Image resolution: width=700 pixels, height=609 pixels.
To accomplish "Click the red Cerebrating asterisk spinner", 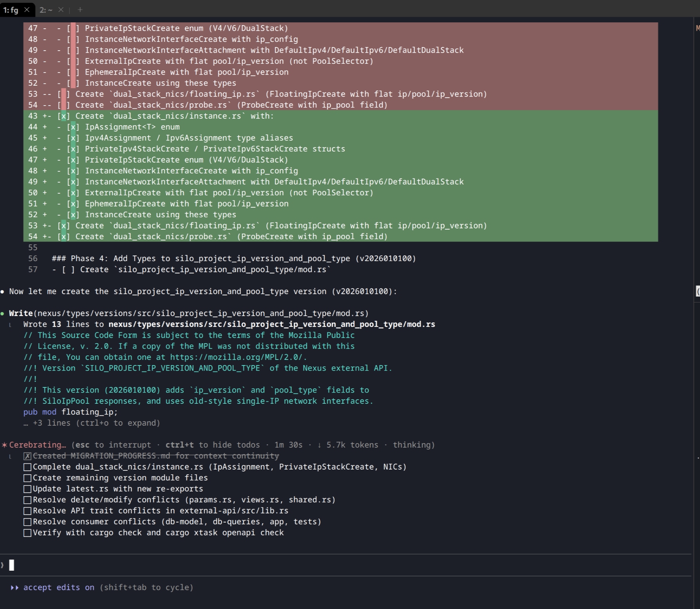I will 4,445.
